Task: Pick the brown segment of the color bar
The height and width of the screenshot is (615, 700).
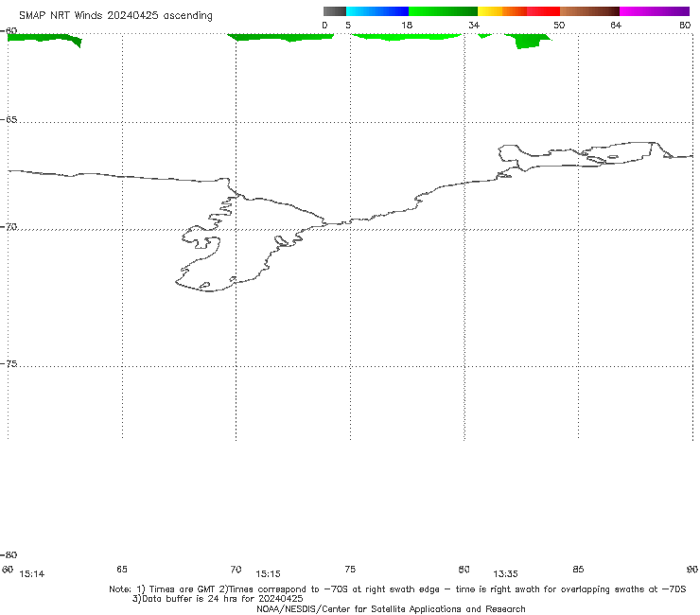Action: 589,11
